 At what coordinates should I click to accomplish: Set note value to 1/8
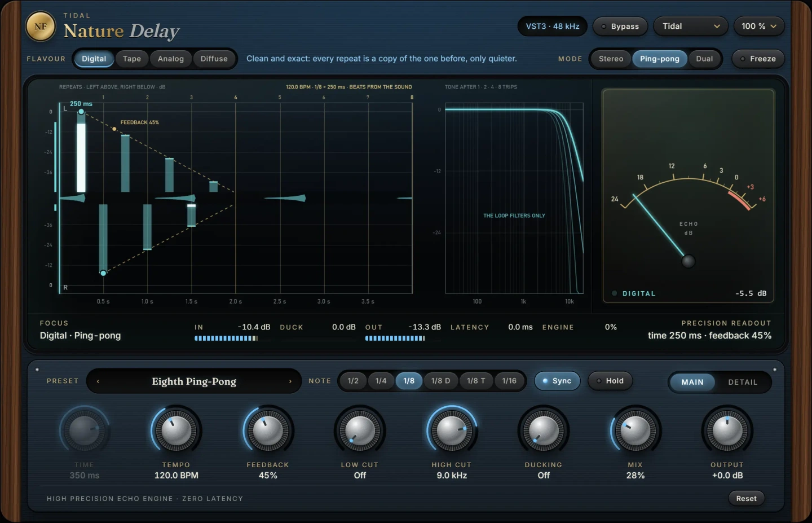click(x=409, y=381)
